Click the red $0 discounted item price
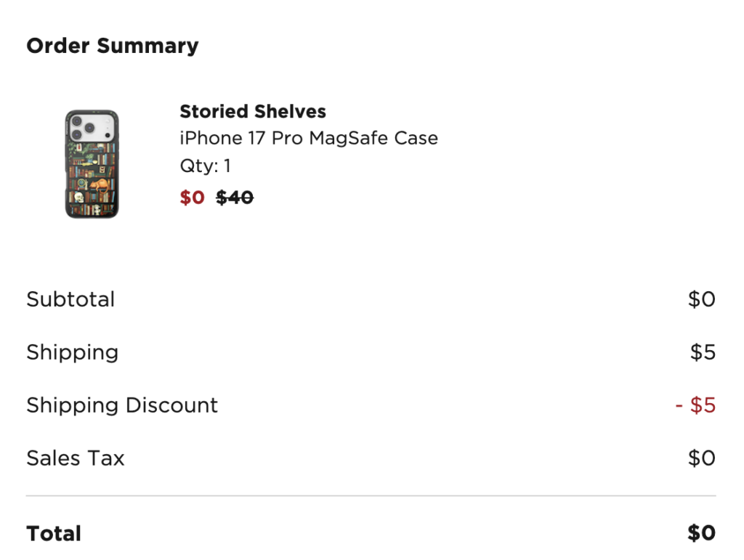This screenshot has width=744, height=560. tap(192, 198)
